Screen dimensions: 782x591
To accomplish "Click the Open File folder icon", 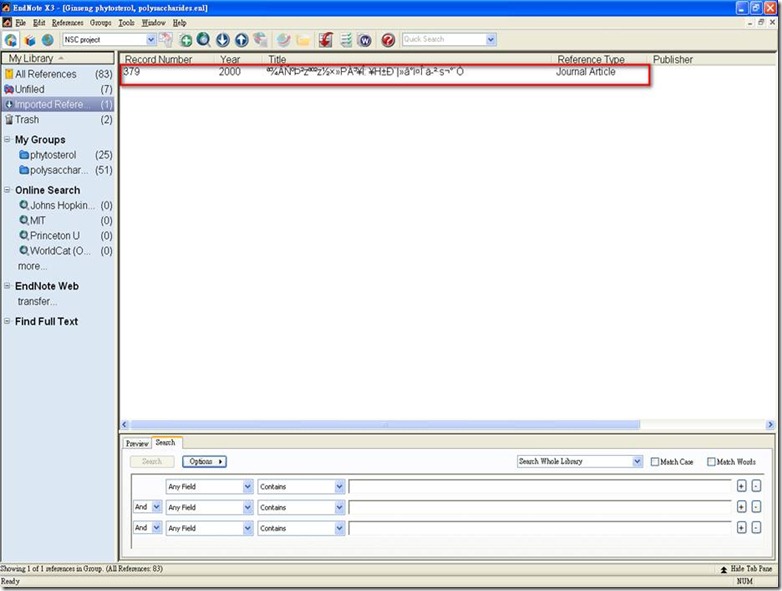I will tap(303, 40).
